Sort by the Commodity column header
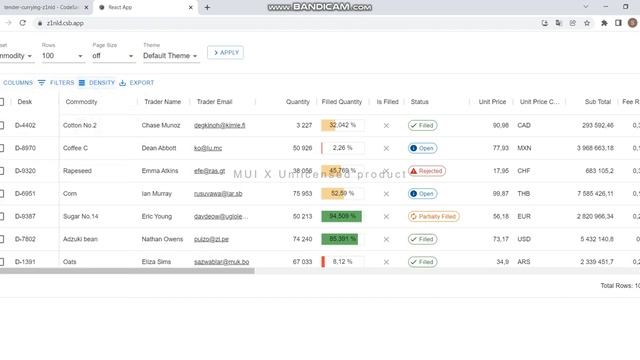Screen dimensions: 640x360 [x=81, y=102]
